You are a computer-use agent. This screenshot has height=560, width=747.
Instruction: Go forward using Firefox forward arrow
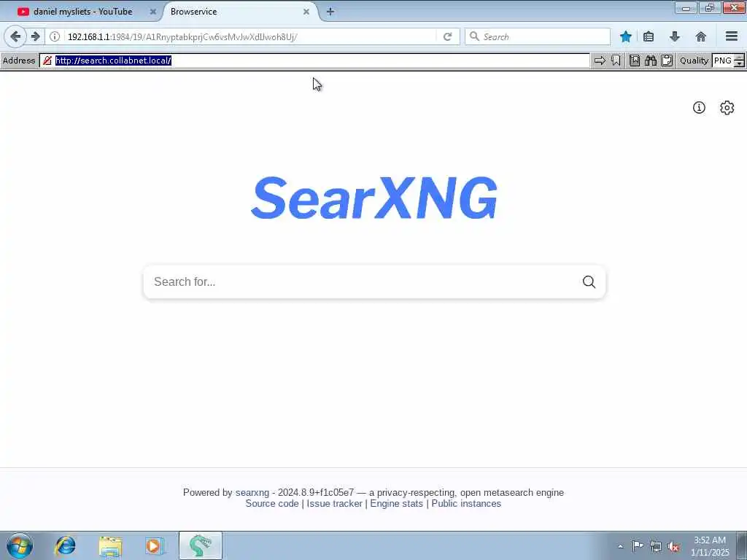(x=35, y=36)
